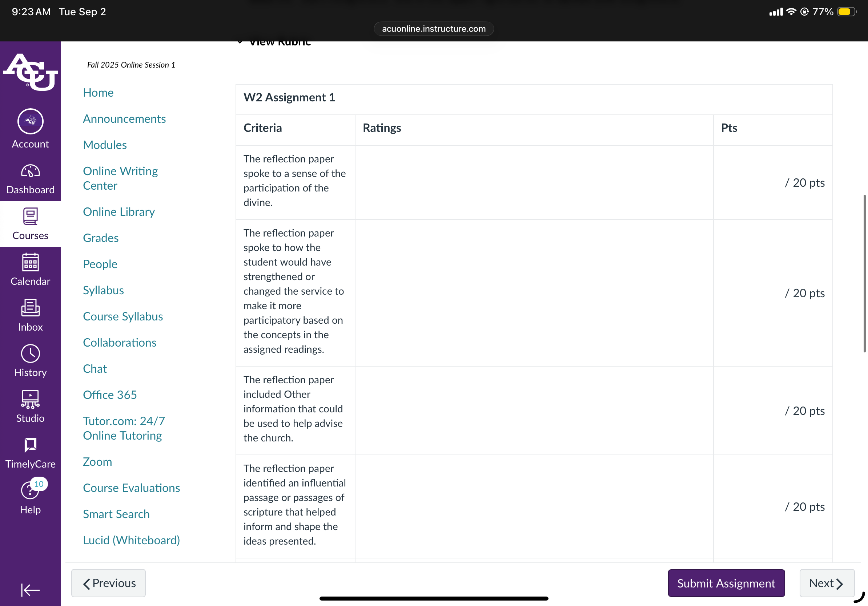868x606 pixels.
Task: Open the Online Writing Center link
Action: point(120,178)
